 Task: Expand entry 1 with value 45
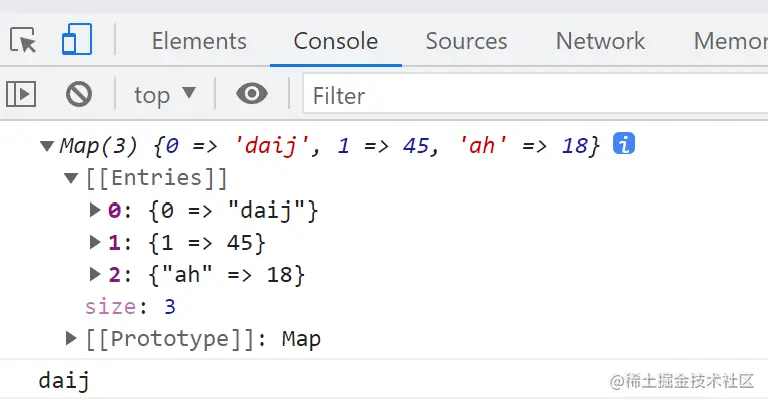(x=96, y=243)
